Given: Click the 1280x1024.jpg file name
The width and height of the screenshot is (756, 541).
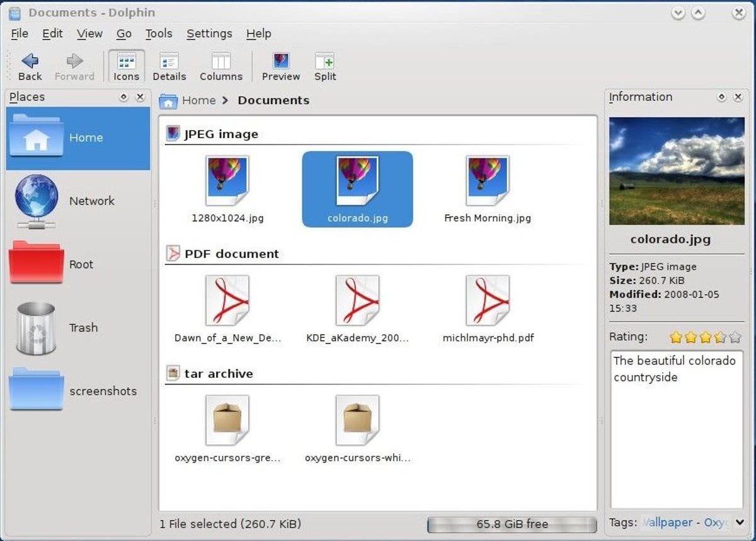Looking at the screenshot, I should (x=227, y=219).
